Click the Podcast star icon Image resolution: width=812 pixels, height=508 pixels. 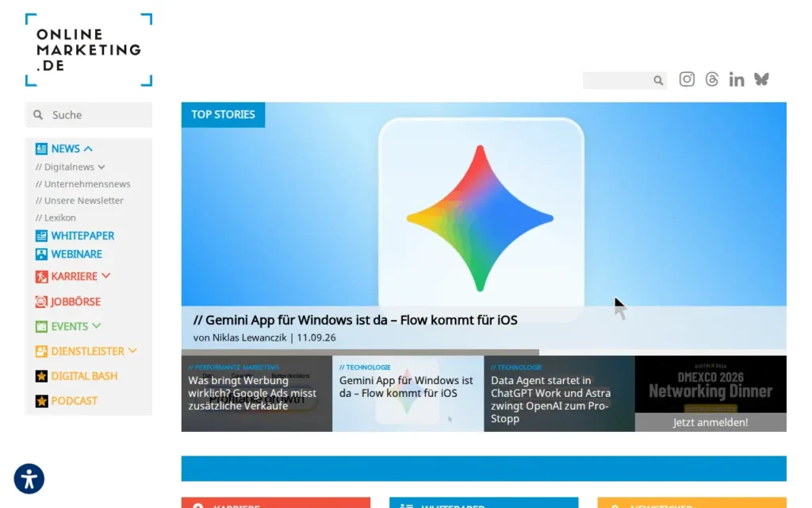click(41, 401)
